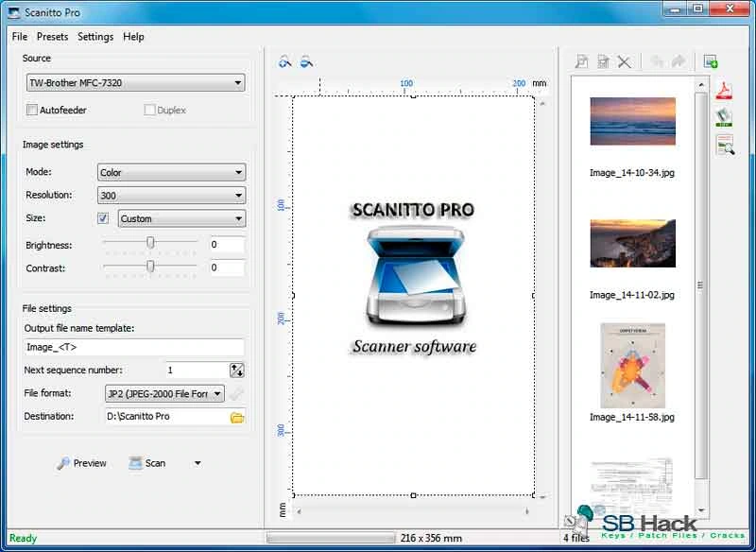
Task: Click the zoom in magnifier icon
Action: (285, 61)
